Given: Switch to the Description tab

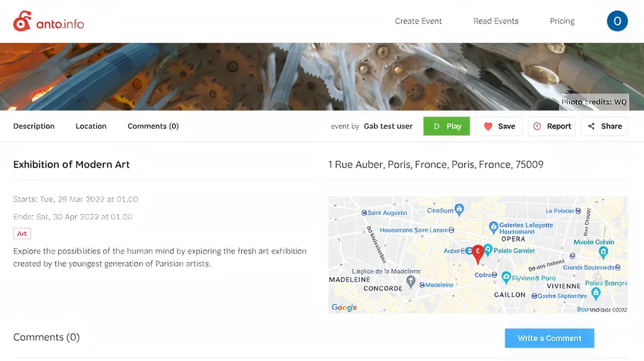Looking at the screenshot, I should coord(34,126).
